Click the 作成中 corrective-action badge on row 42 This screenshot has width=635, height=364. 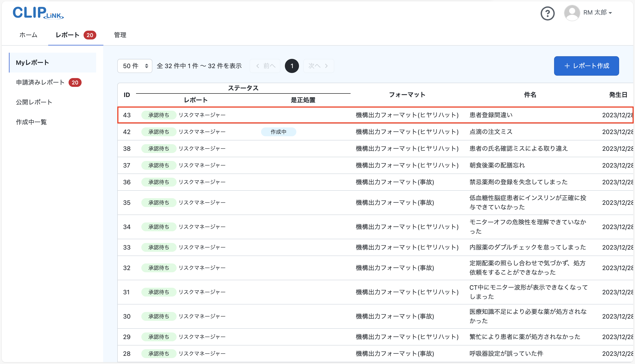(x=278, y=132)
